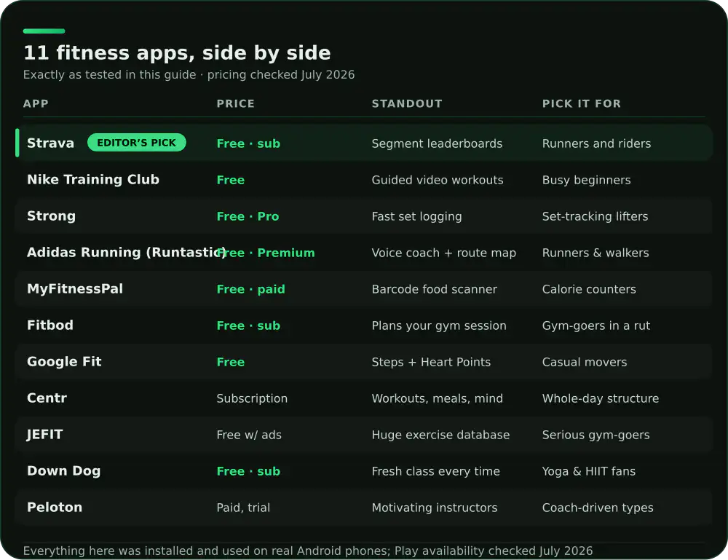Select the Peloton app name
This screenshot has width=728, height=560.
click(x=55, y=507)
